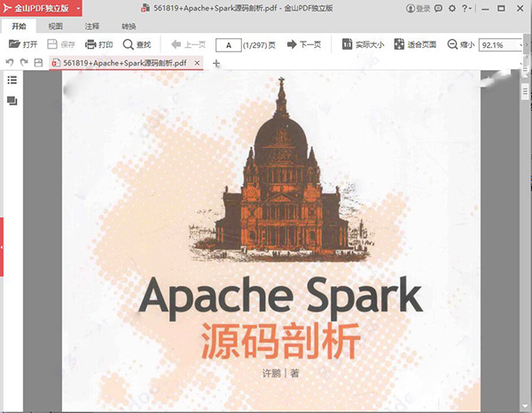
Task: Click the 查找 magnifier icon
Action: [128, 44]
